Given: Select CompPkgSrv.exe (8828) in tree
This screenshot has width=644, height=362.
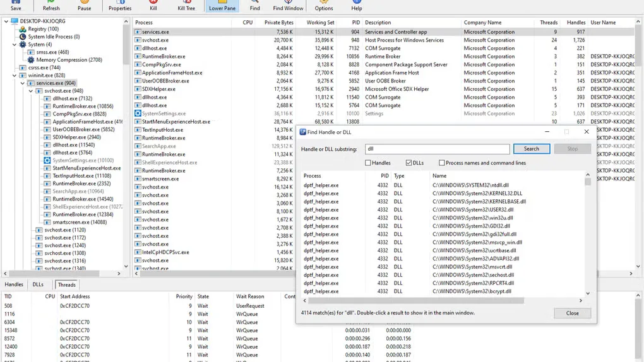Looking at the screenshot, I should click(80, 114).
